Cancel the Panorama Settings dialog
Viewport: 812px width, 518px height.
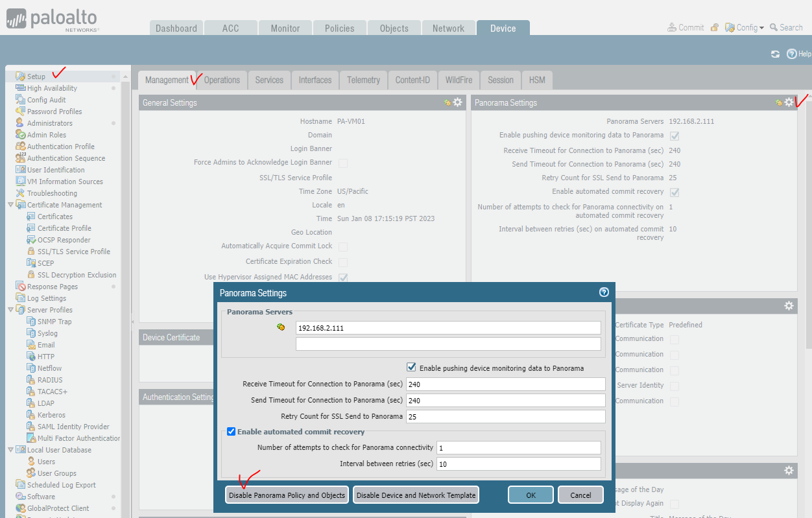click(x=580, y=495)
